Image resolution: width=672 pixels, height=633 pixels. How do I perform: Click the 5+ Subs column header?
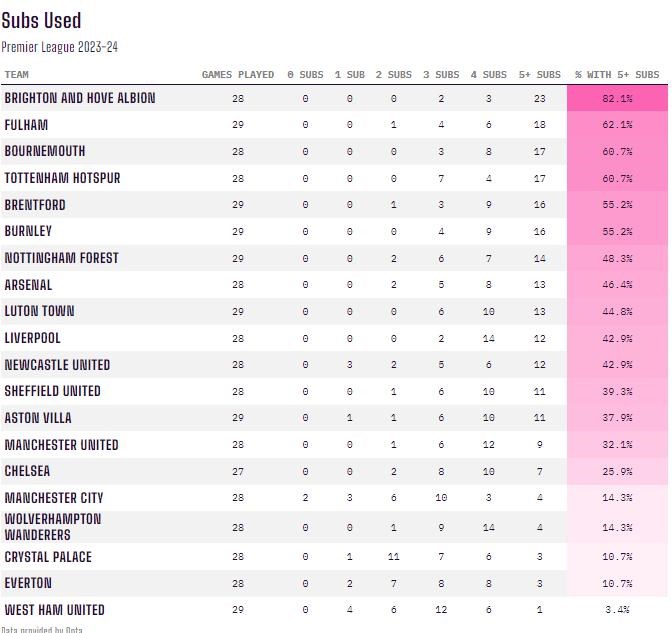pos(540,75)
